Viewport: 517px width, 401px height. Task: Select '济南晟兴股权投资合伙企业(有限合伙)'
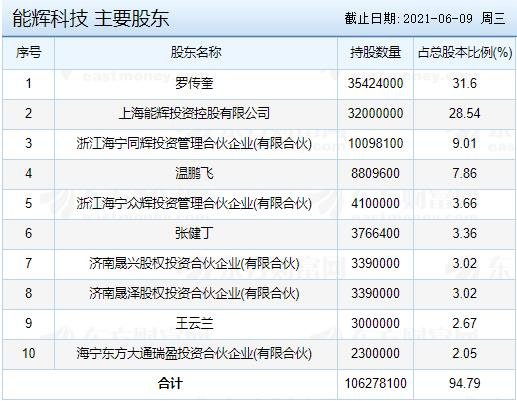(194, 263)
